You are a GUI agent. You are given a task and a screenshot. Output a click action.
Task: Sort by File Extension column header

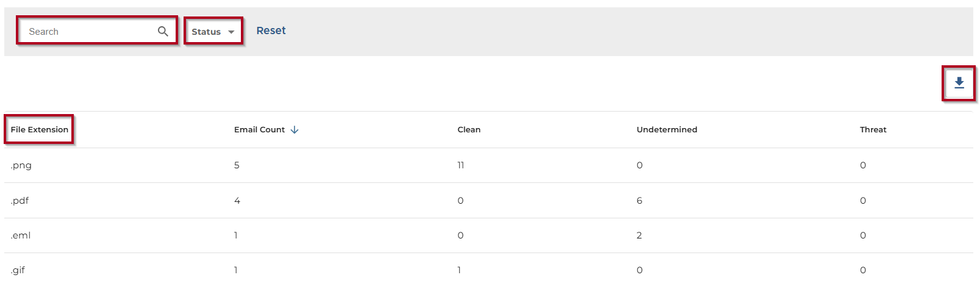tap(40, 129)
